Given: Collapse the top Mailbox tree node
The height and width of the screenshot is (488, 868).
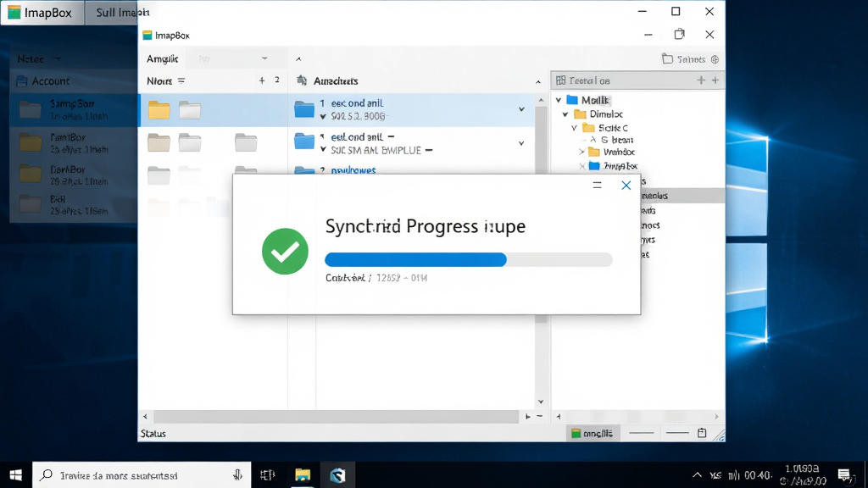Looking at the screenshot, I should 559,100.
